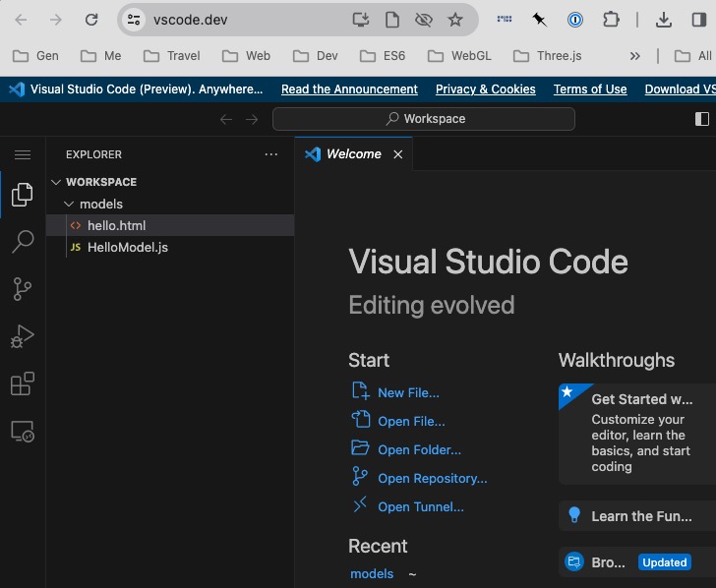The width and height of the screenshot is (716, 588).
Task: Open the Run and Debug view
Action: click(x=22, y=336)
